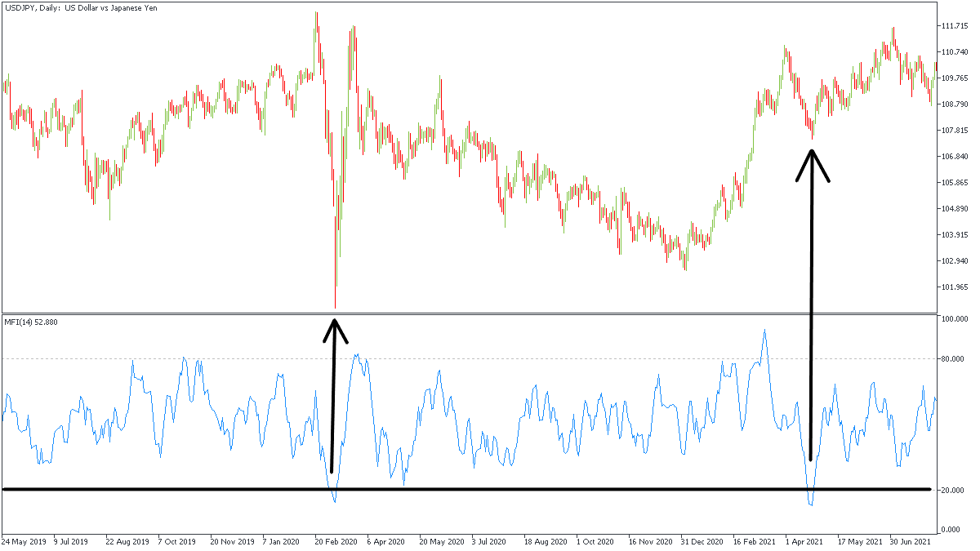Click the 106.840 price level on the axis
Image resolution: width=980 pixels, height=551 pixels.
(x=955, y=157)
